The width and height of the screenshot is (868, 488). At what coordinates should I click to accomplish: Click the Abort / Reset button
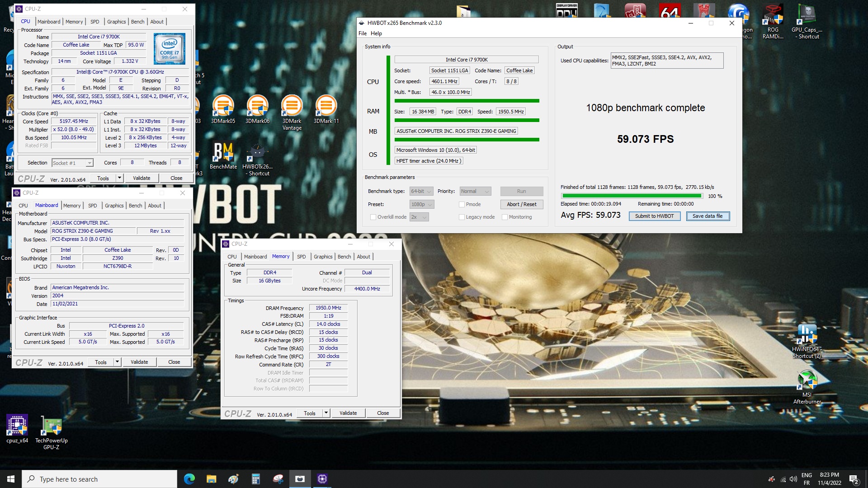522,204
